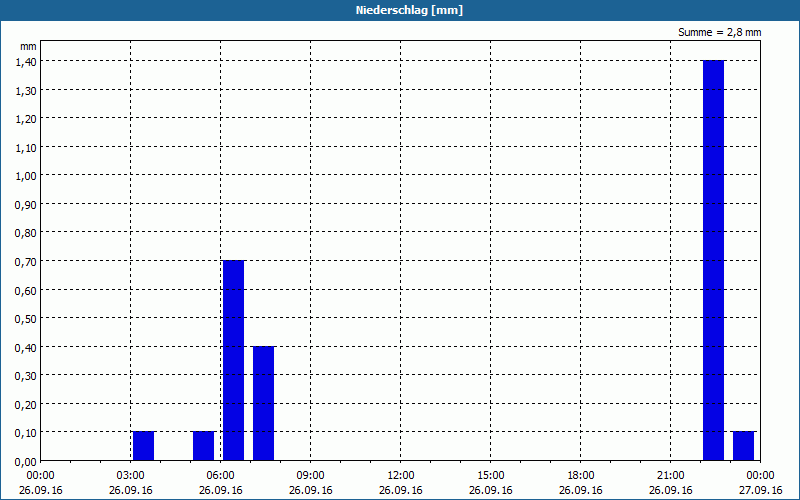Click the 03:00 time axis label
This screenshot has width=800, height=500.
click(x=131, y=476)
